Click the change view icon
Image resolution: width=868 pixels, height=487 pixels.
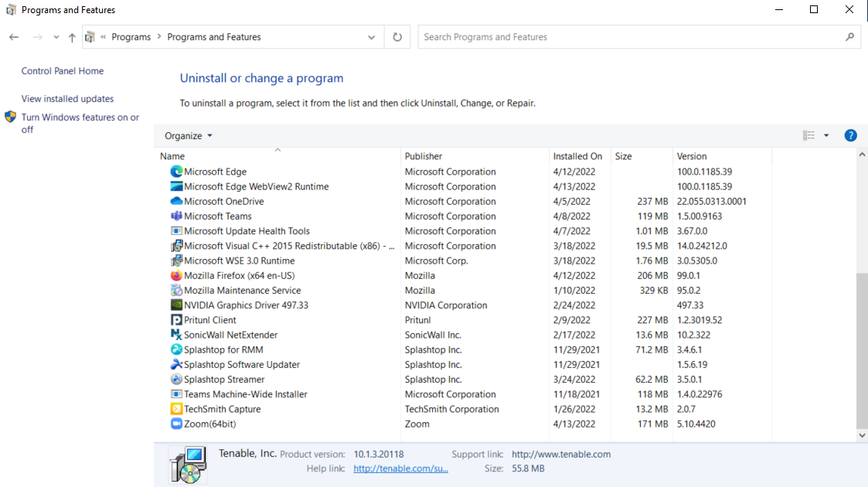click(808, 135)
